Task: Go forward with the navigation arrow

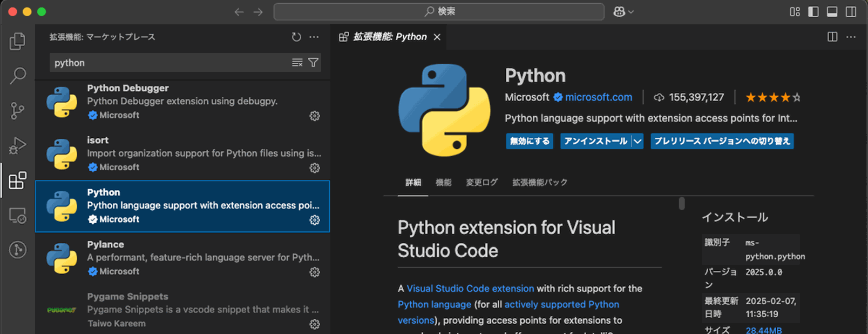Action: point(258,12)
